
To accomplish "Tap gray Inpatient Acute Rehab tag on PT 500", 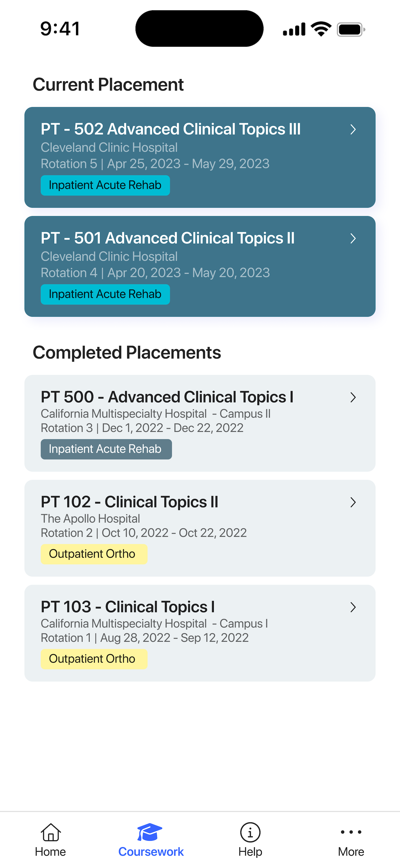I will tap(106, 449).
